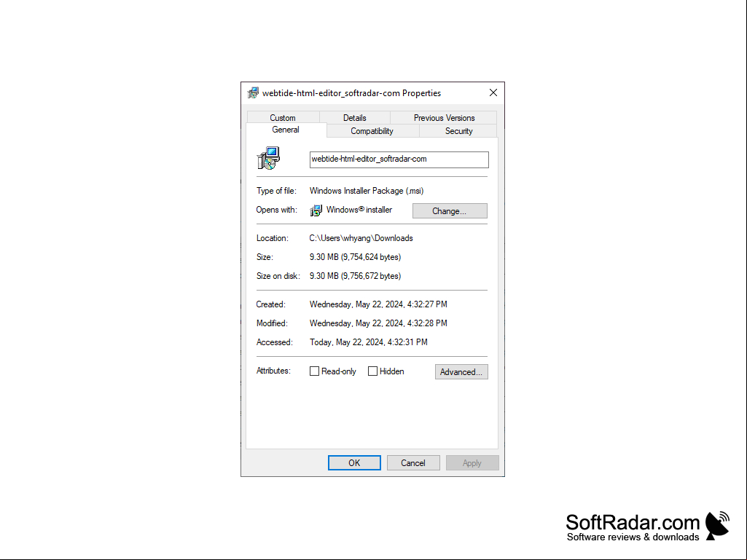The image size is (747, 560).
Task: Close the Properties dialog with the X
Action: pyautogui.click(x=493, y=93)
